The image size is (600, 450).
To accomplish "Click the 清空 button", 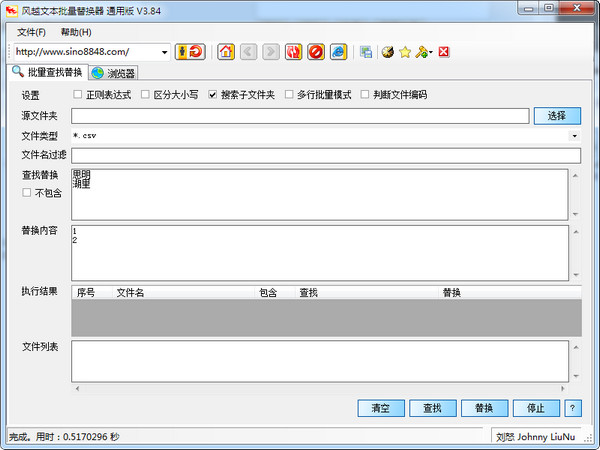I will coord(381,408).
